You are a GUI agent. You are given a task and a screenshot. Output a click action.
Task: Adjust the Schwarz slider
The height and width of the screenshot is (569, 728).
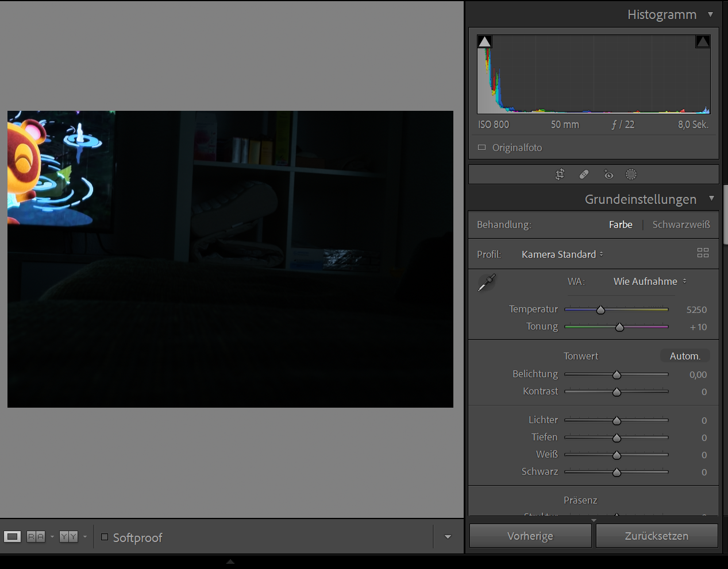(617, 473)
